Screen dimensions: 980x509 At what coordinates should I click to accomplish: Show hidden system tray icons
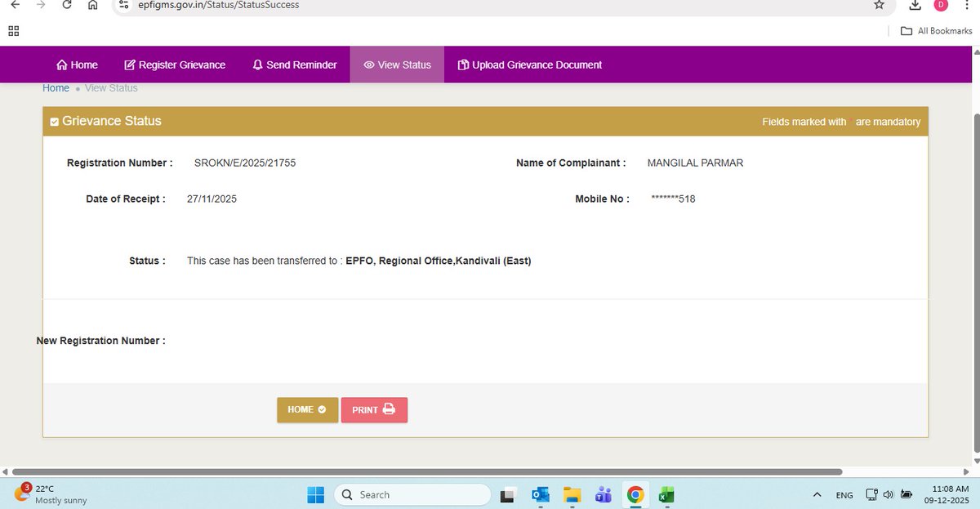[817, 494]
